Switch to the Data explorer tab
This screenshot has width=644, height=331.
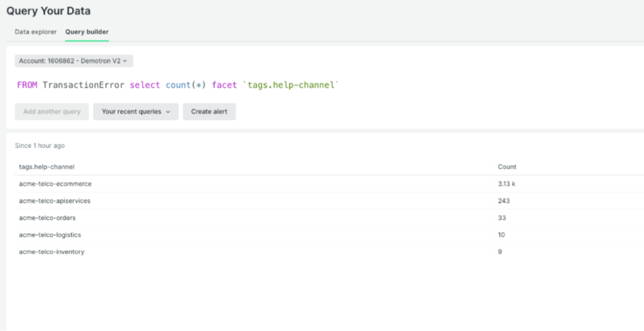[36, 31]
